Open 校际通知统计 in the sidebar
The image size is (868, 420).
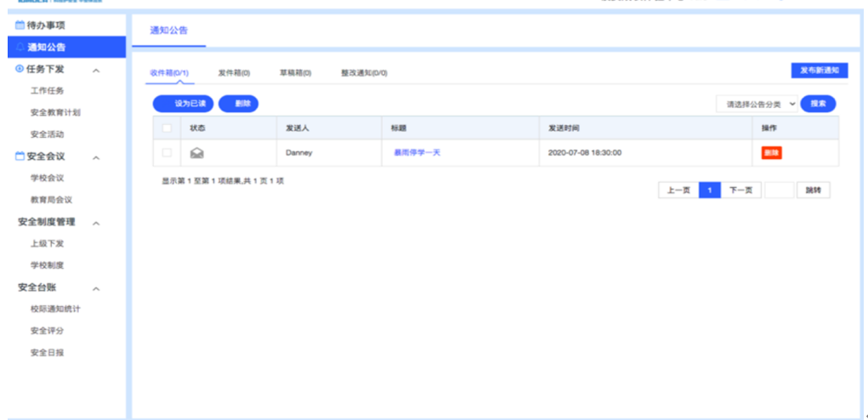coord(55,309)
